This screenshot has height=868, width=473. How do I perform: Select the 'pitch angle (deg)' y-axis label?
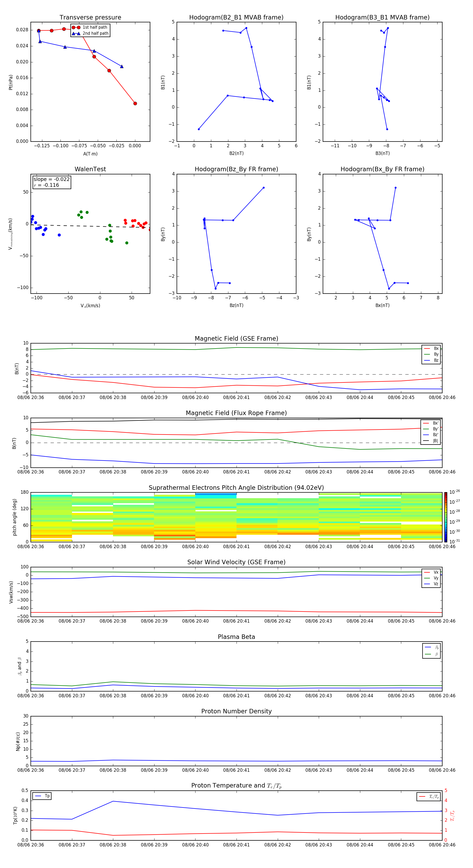[x=14, y=517]
